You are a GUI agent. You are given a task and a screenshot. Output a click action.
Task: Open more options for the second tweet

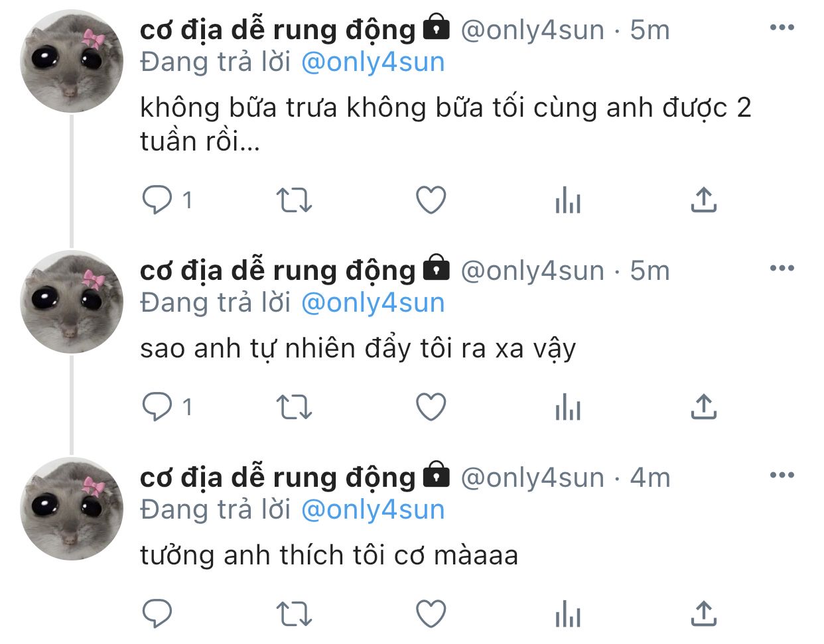tap(782, 269)
